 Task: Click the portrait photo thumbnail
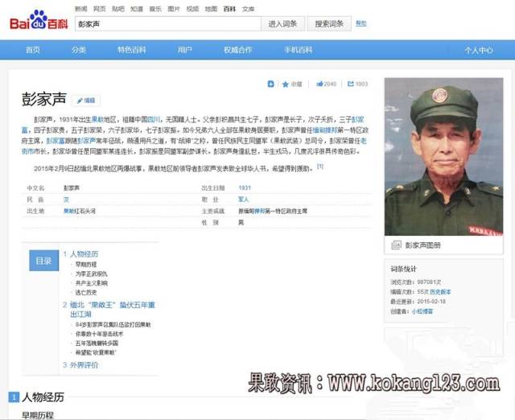tap(443, 157)
